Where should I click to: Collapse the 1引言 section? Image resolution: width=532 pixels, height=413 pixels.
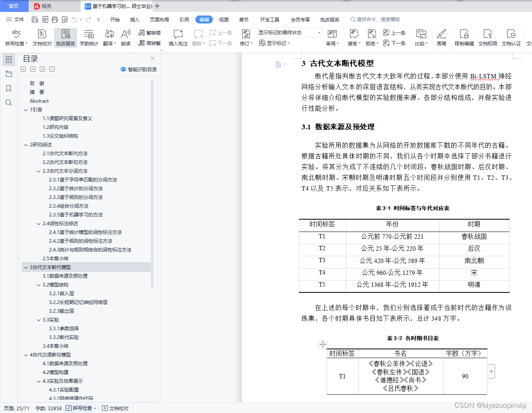[26, 110]
